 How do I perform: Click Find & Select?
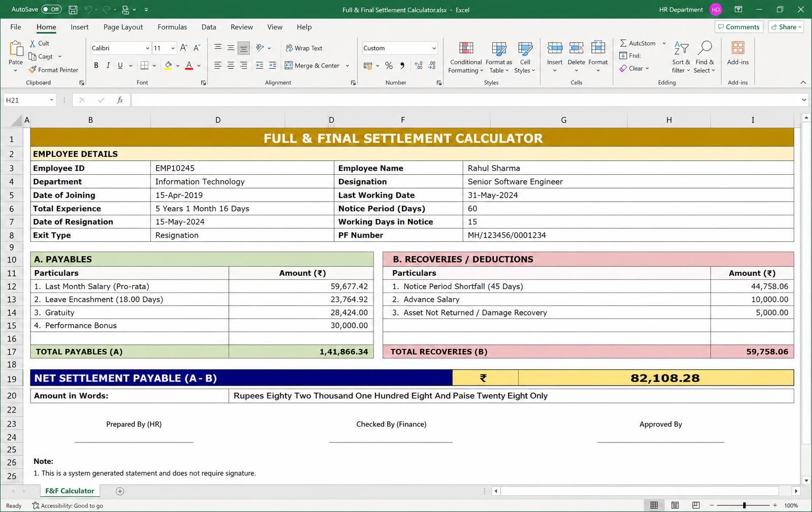(x=704, y=57)
